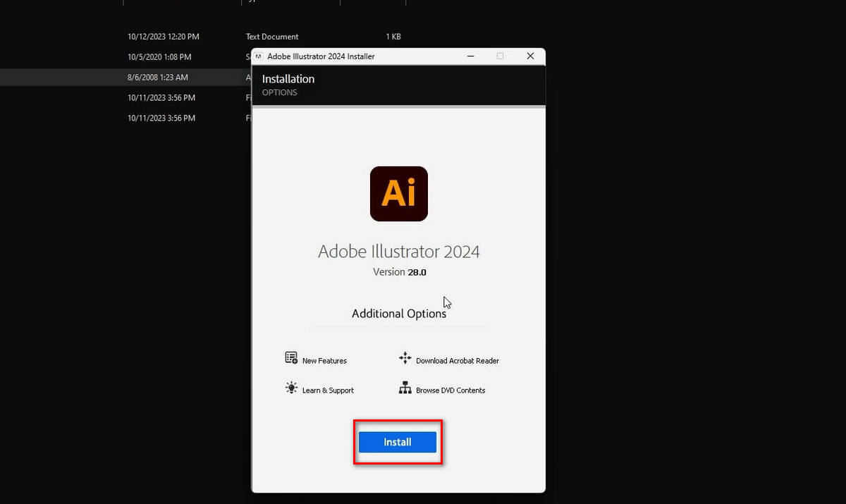
Task: Click the Installation header text
Action: tap(288, 79)
